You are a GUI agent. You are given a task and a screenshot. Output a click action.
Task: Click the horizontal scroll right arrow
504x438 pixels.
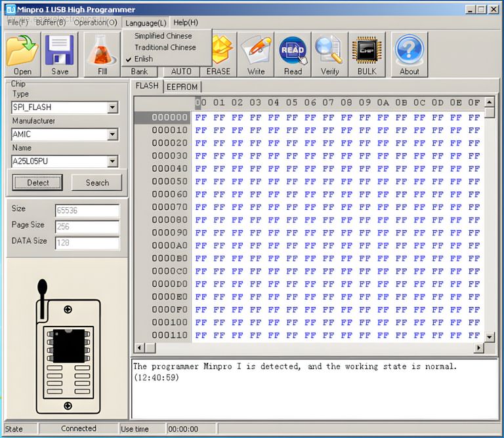point(479,348)
